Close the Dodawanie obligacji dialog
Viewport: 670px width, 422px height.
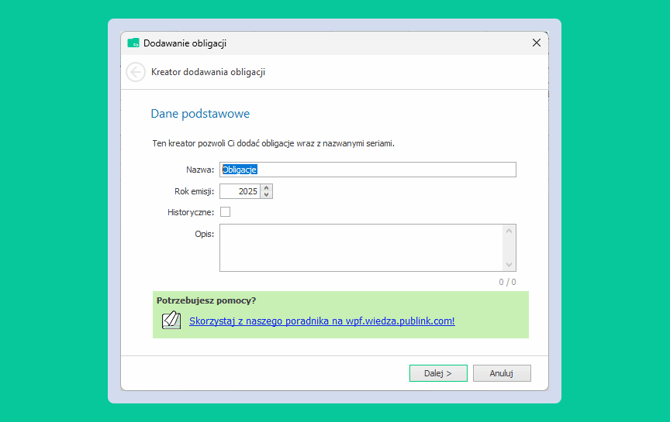click(x=536, y=43)
